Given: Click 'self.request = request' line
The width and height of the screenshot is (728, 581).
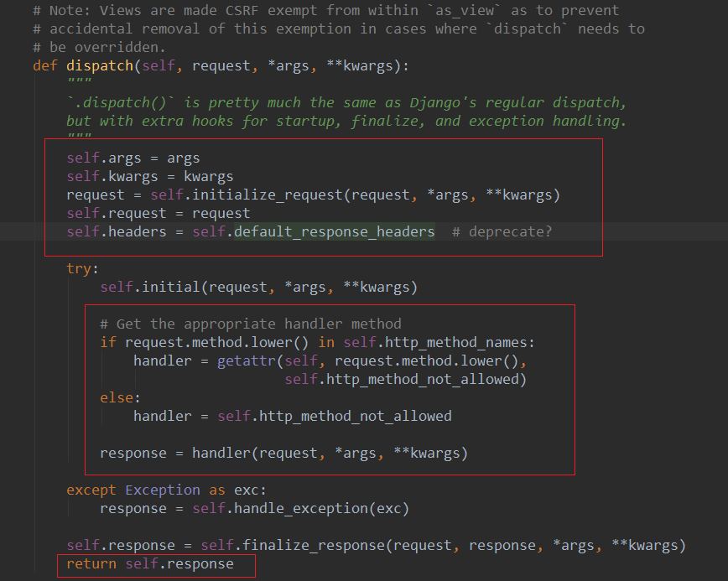Looking at the screenshot, I should [158, 214].
